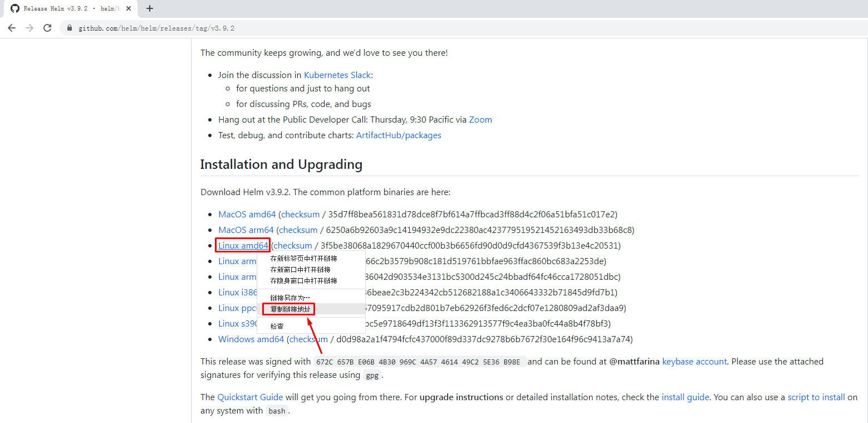Open the checksum link for Linux amd64

293,245
